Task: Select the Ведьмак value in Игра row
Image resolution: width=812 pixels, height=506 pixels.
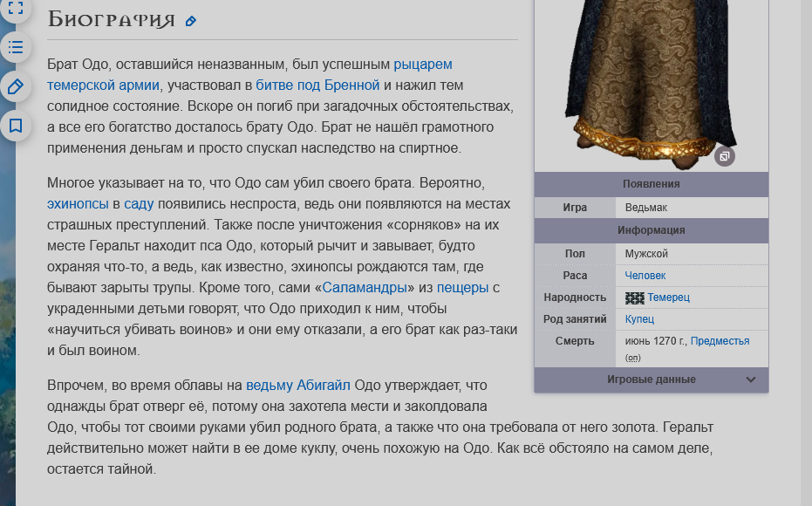Action: click(x=645, y=208)
